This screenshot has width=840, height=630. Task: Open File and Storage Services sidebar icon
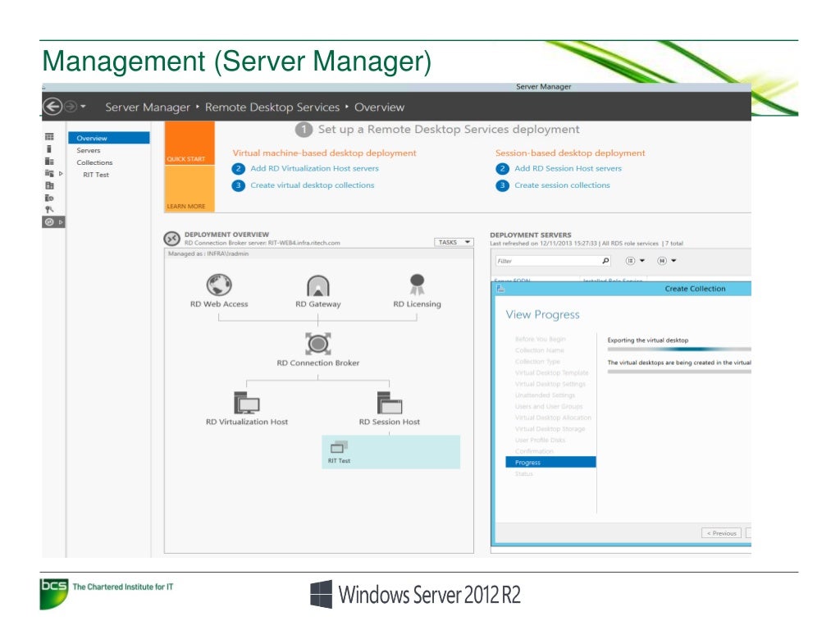click(49, 174)
